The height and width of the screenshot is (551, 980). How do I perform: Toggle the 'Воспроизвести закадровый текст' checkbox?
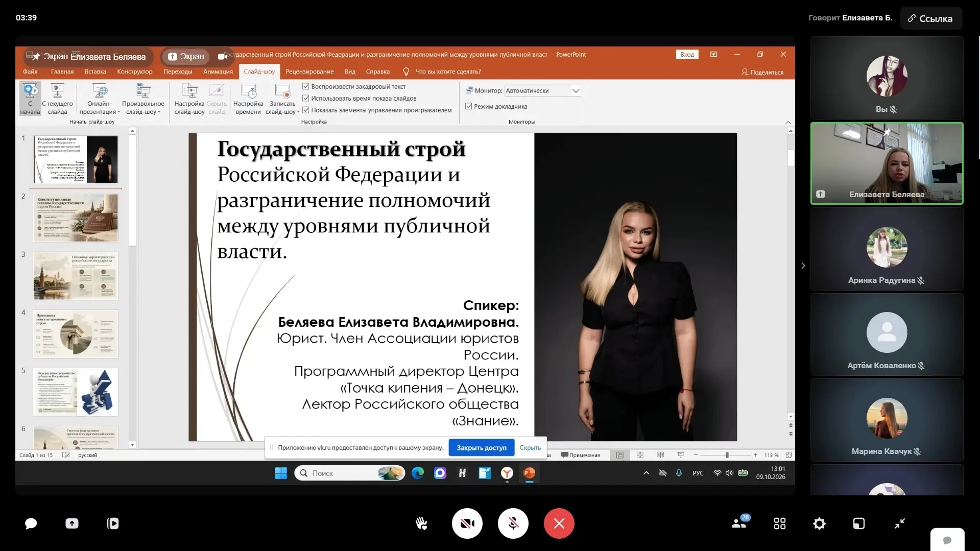pos(306,86)
